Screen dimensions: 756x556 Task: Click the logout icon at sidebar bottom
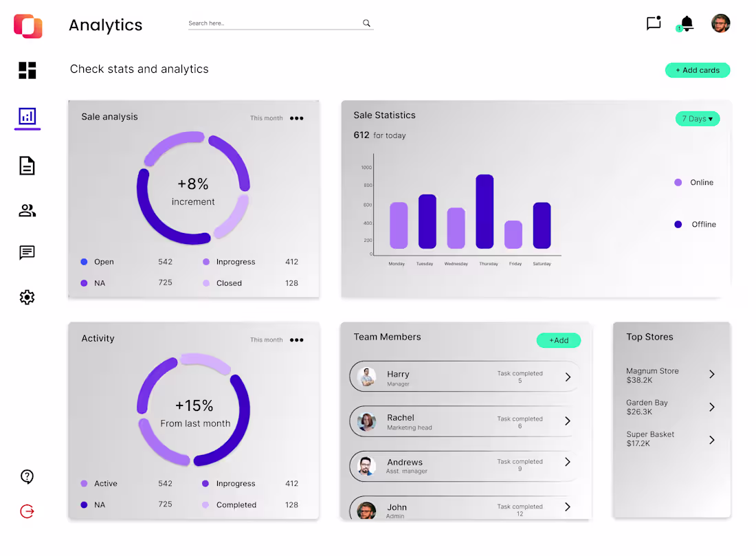click(27, 511)
